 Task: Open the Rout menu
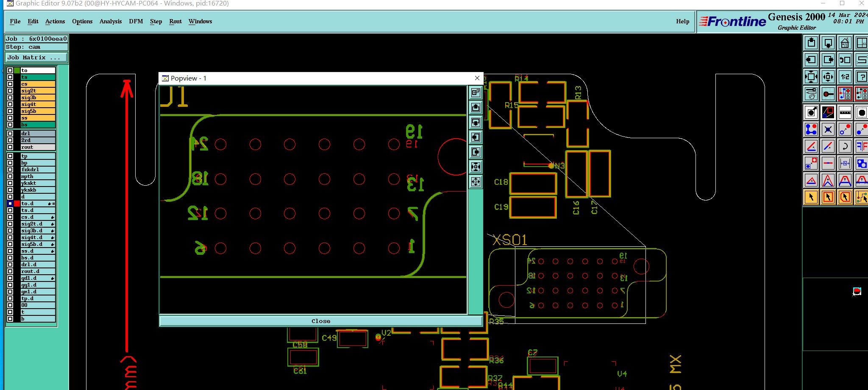(175, 21)
